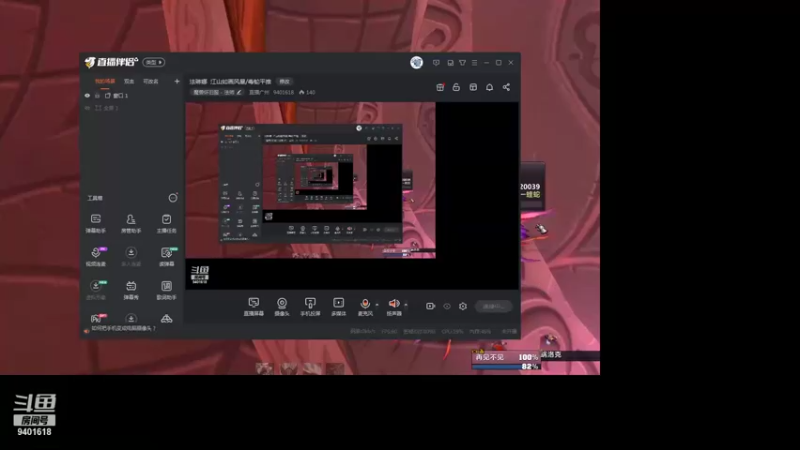Select the dimmed second source row
Screen dimensions: 800x450
[132, 108]
